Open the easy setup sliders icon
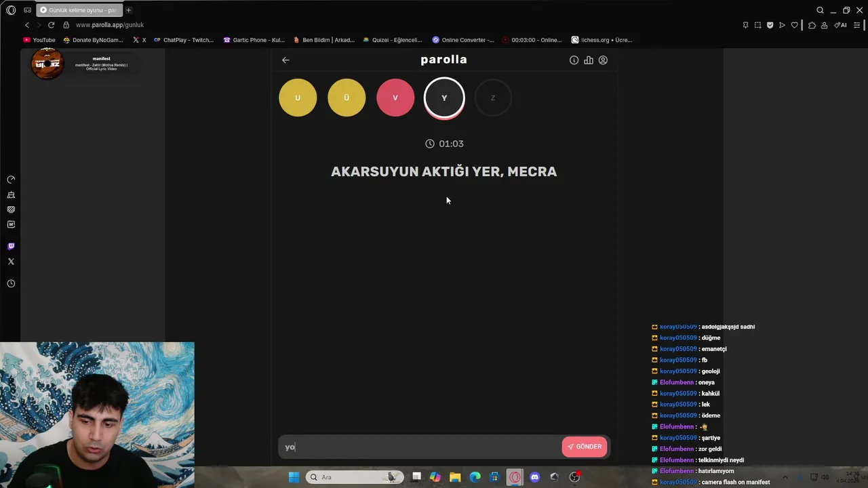 pos(857,25)
